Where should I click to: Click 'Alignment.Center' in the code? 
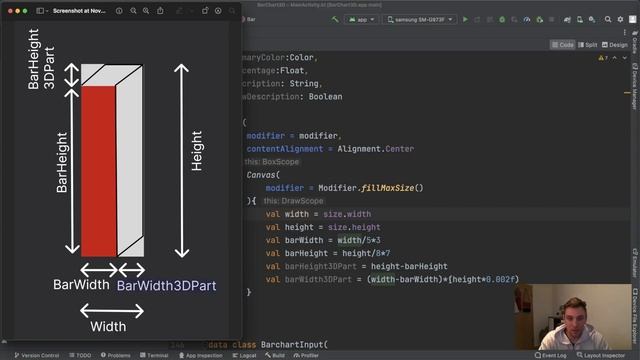click(376, 149)
